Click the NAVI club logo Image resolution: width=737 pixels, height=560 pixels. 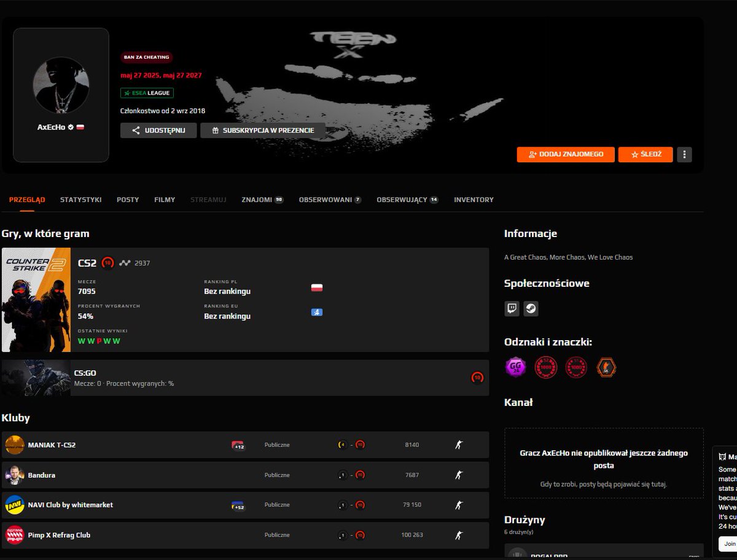coord(15,505)
